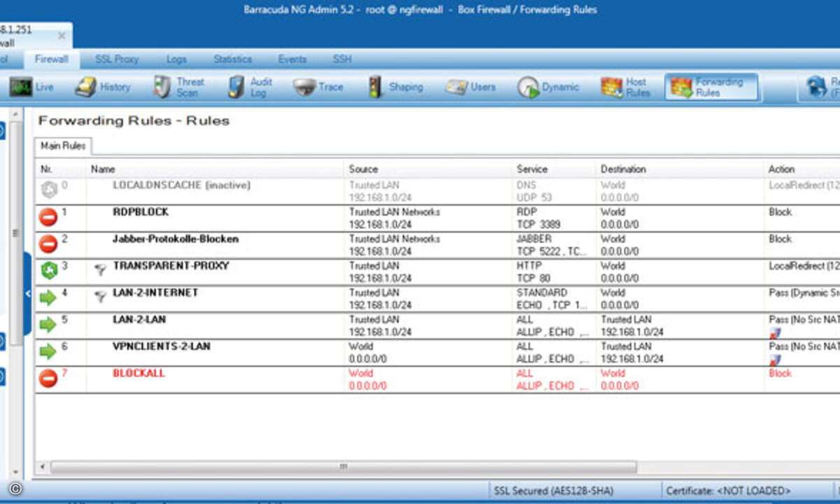Screen dimensions: 840x504
Task: Click the World source cell of VPNCLIENTS-2-LAN
Action: click(428, 352)
